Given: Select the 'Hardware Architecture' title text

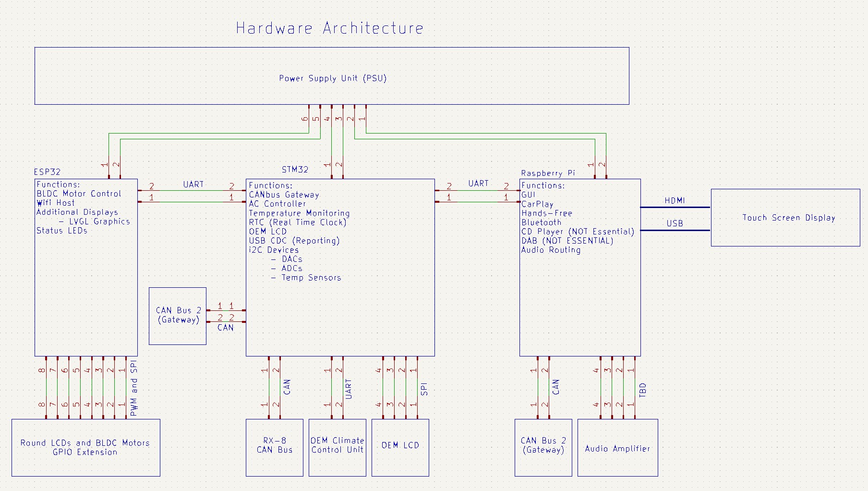Looking at the screenshot, I should click(330, 28).
